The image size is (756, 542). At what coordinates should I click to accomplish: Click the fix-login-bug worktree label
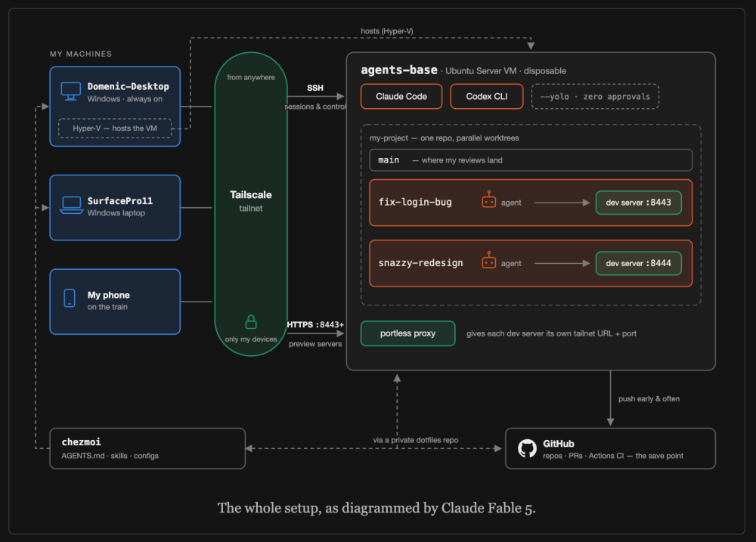[415, 202]
